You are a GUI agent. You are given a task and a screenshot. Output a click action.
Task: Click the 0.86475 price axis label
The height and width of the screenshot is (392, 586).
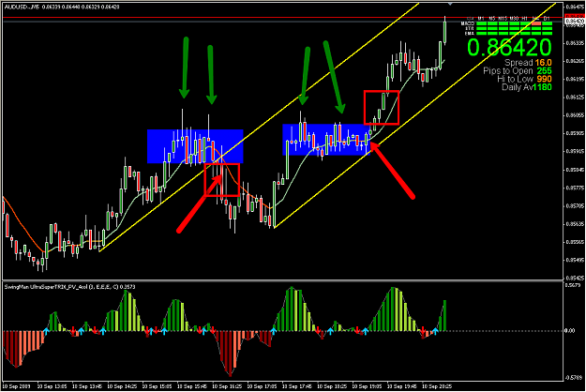point(576,7)
